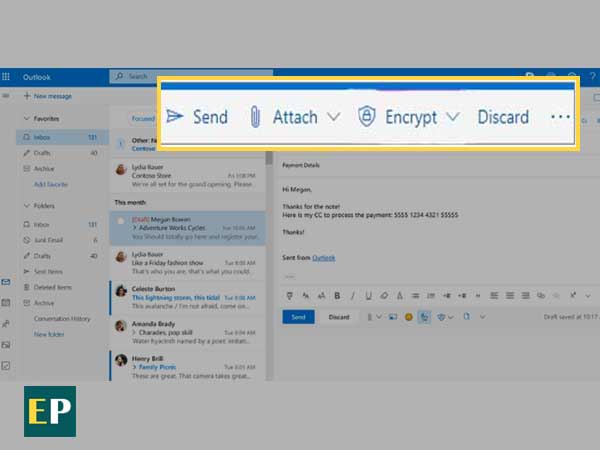
Task: Click the highlight color icon
Action: [x=384, y=295]
